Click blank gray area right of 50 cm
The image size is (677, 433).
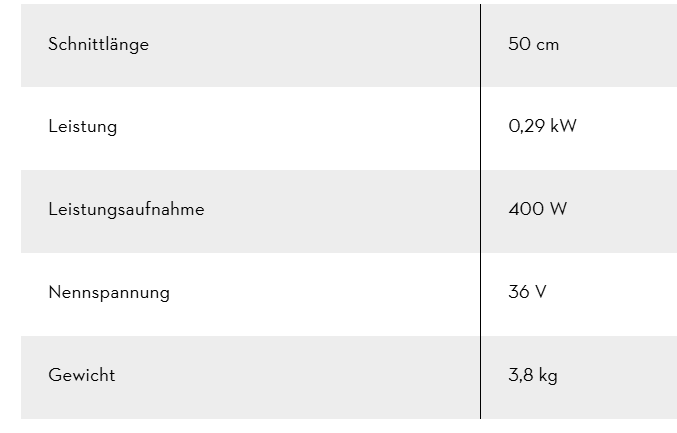[x=620, y=45]
